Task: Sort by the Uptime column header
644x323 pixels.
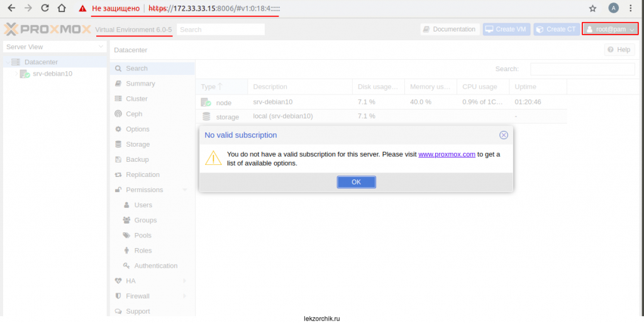Action: click(538, 87)
